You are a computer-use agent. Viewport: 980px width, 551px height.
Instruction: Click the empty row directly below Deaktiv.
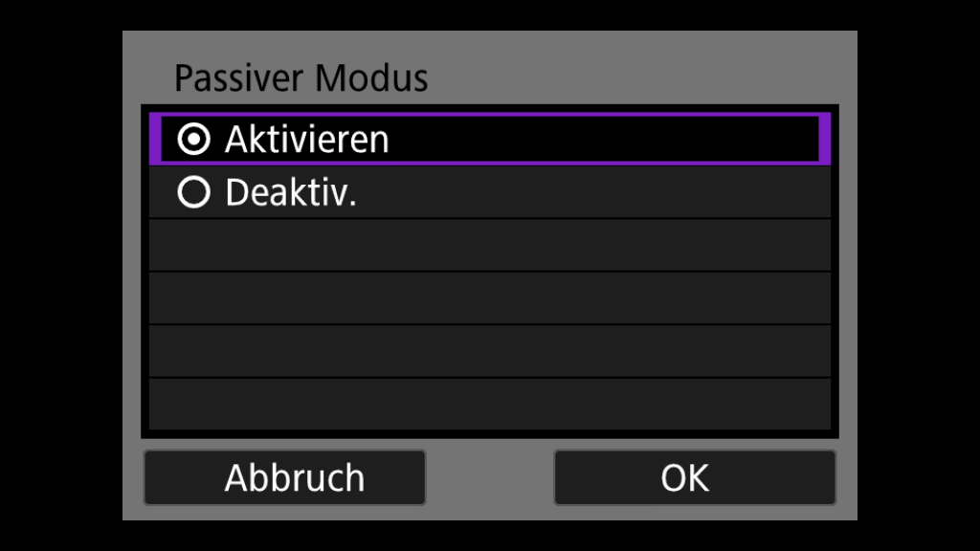[x=490, y=245]
